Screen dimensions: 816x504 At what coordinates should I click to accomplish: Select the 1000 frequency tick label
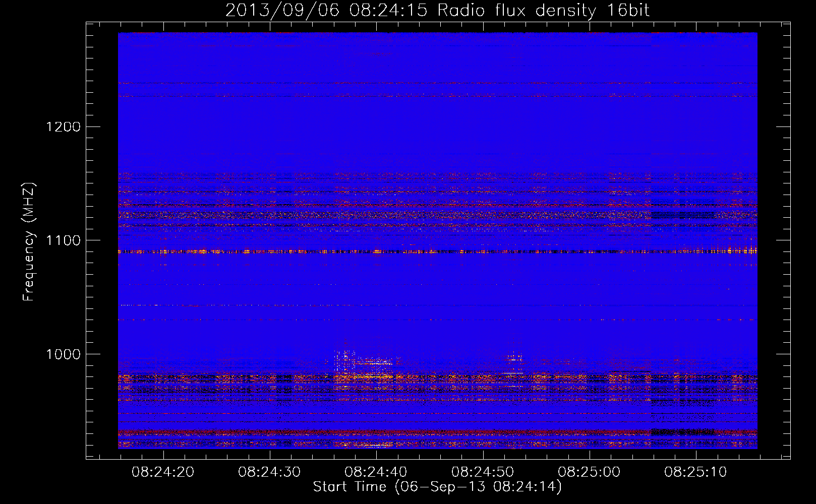pos(63,354)
